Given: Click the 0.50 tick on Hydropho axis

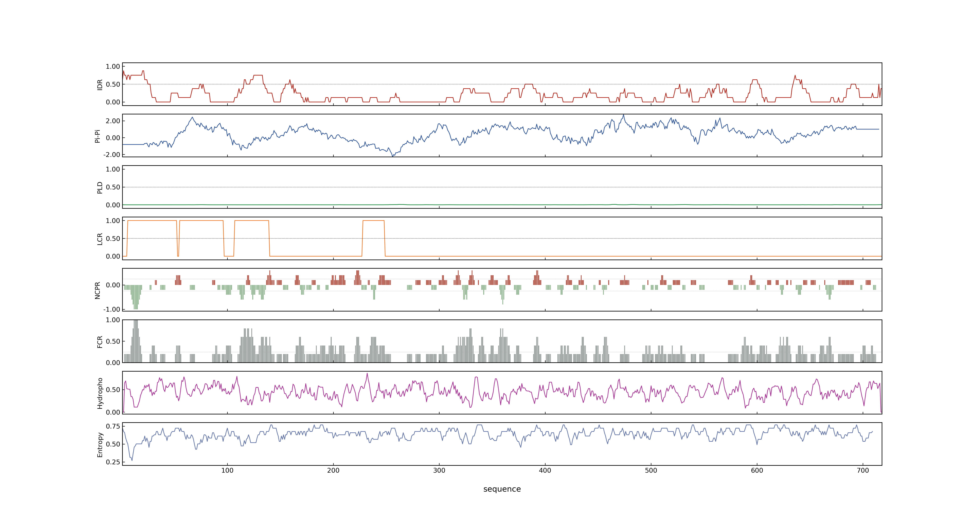Looking at the screenshot, I should tap(113, 390).
